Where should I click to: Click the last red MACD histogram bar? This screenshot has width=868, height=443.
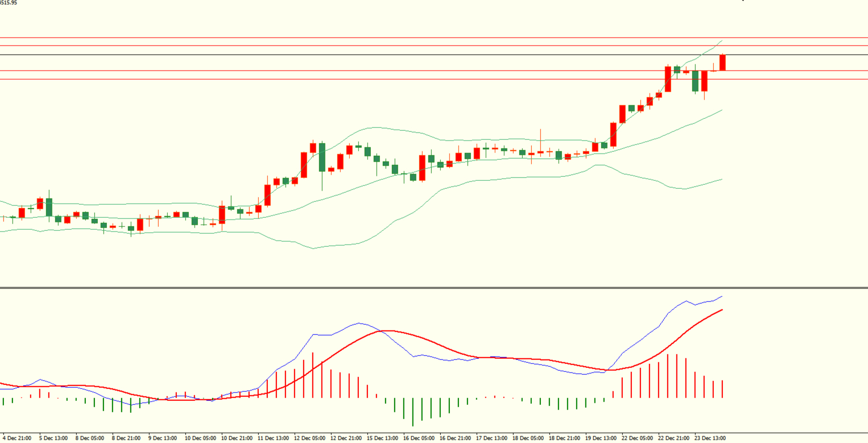click(x=722, y=389)
